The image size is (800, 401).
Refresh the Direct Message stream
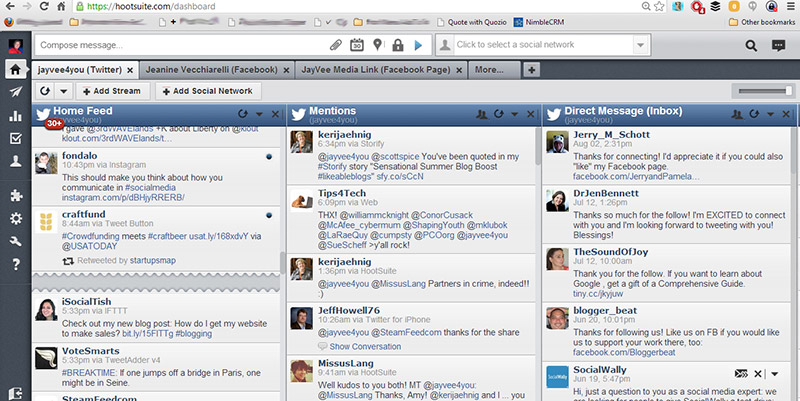(754, 114)
